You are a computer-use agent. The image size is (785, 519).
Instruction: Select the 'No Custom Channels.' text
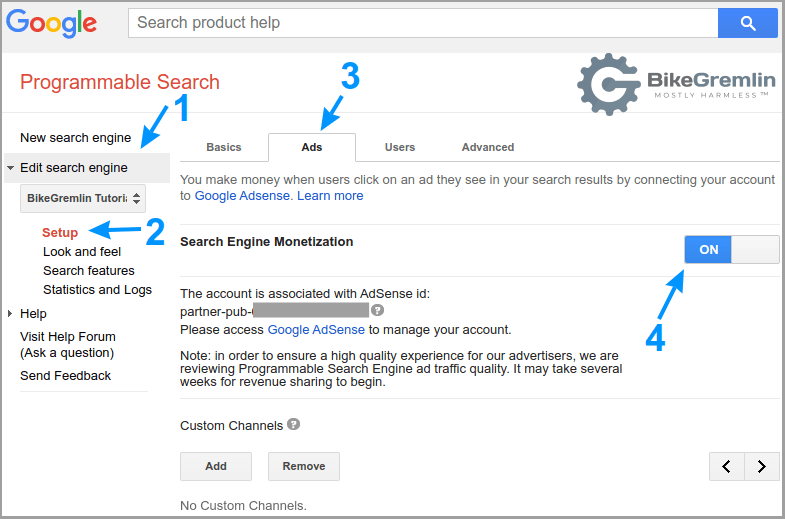point(243,505)
